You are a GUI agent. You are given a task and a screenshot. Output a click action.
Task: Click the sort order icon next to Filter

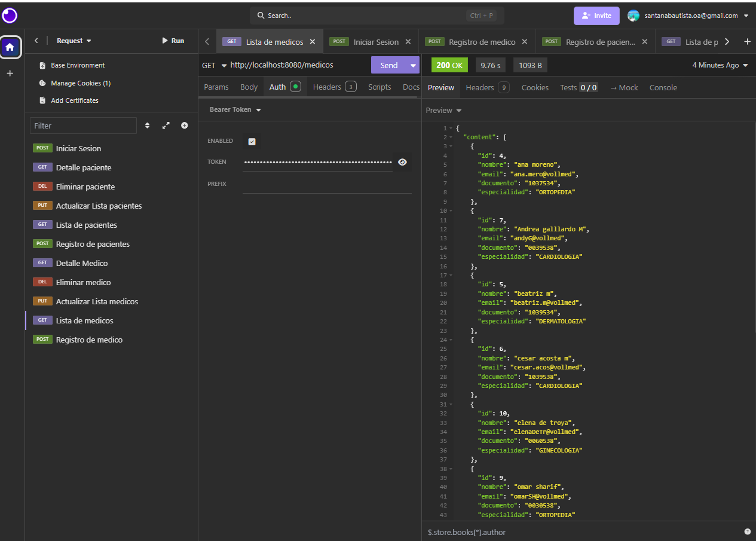coord(148,126)
